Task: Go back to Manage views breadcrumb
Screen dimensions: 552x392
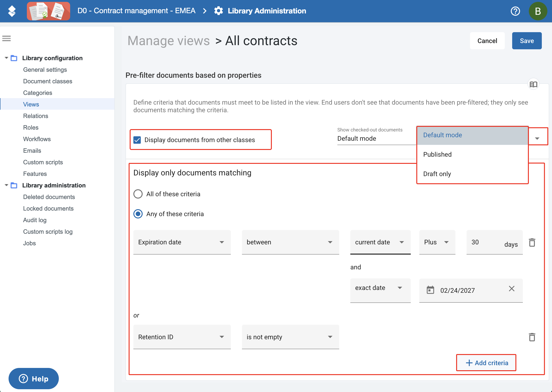Action: click(169, 41)
